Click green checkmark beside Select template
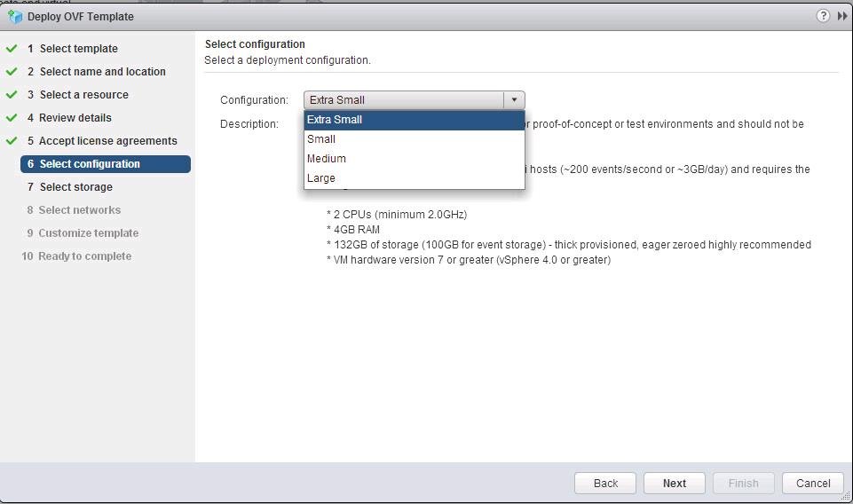The image size is (853, 504). pos(12,49)
